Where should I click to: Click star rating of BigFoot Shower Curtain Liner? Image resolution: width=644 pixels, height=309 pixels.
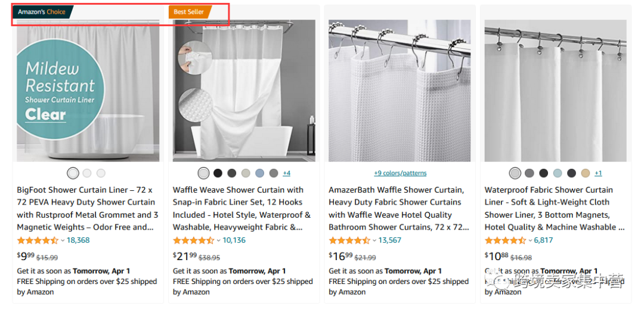(38, 240)
